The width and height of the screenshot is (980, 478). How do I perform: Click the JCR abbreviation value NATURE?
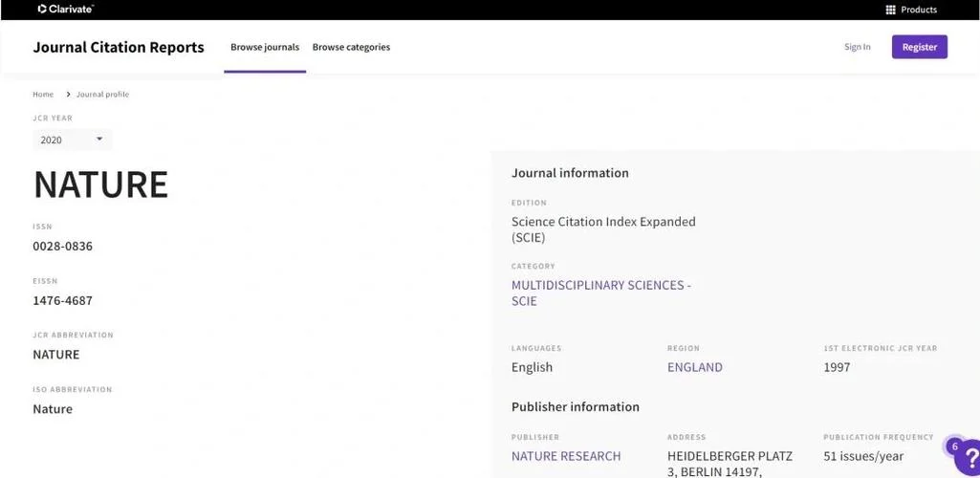(x=56, y=355)
